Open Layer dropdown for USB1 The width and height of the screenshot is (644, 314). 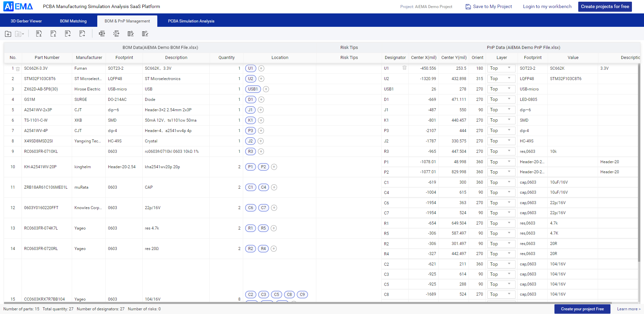click(501, 89)
